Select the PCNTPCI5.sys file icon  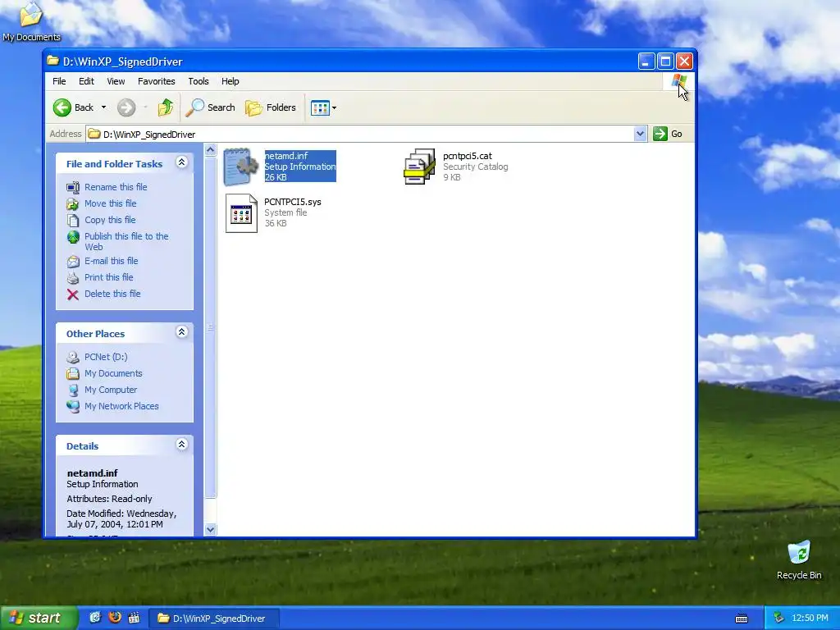coord(242,213)
